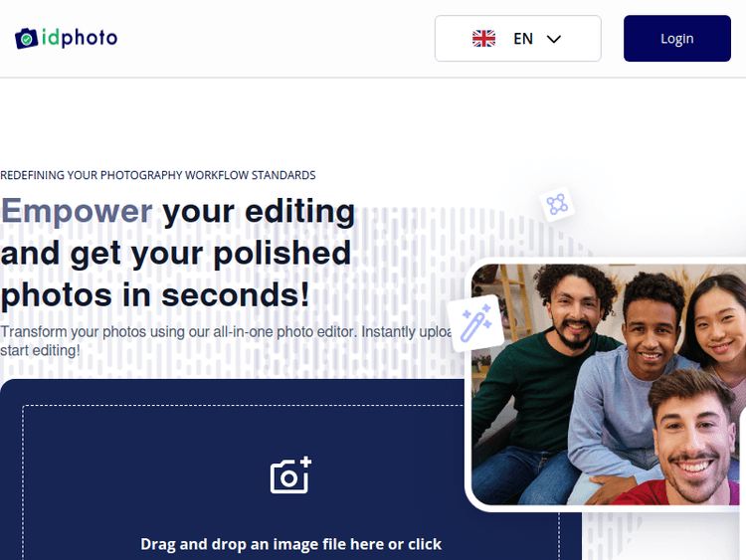Screen dimensions: 746x560
Task: Click the idphoto camera logo icon
Action: pyautogui.click(x=27, y=39)
